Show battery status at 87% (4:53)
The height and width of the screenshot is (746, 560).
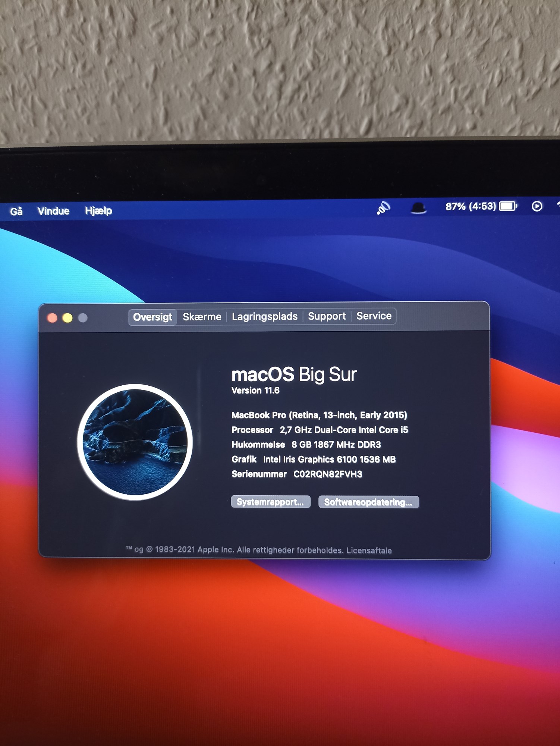tap(481, 206)
